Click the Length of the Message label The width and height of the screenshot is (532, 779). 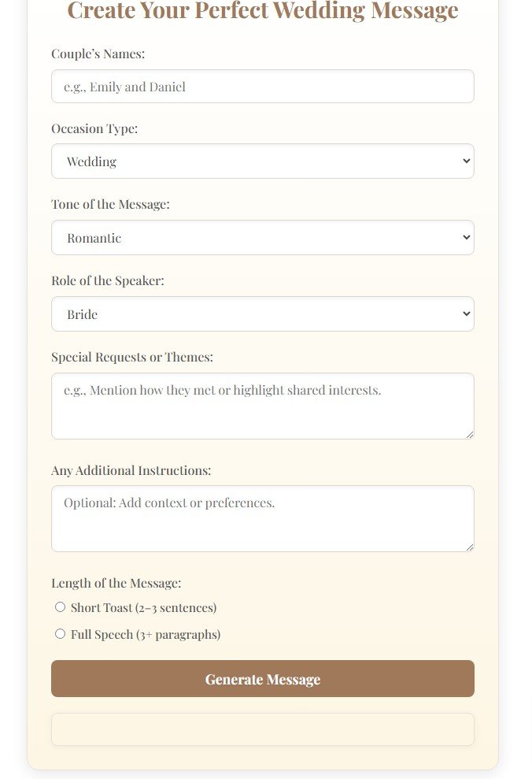tap(116, 583)
